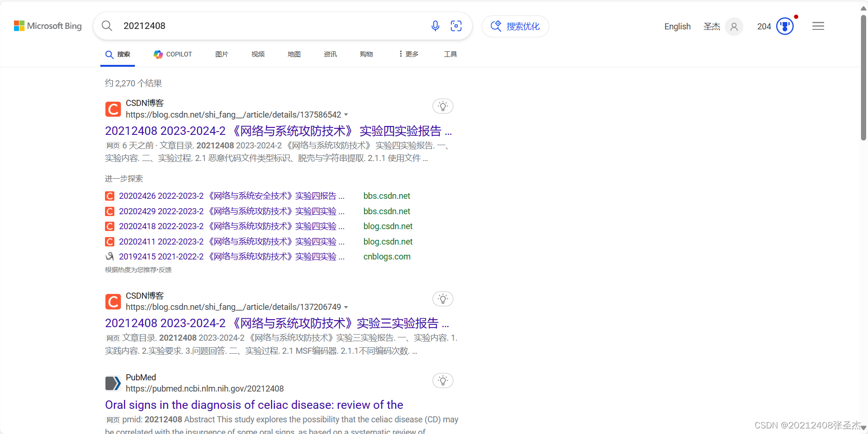Click CSDN favicon of 实验四 result

tap(113, 109)
